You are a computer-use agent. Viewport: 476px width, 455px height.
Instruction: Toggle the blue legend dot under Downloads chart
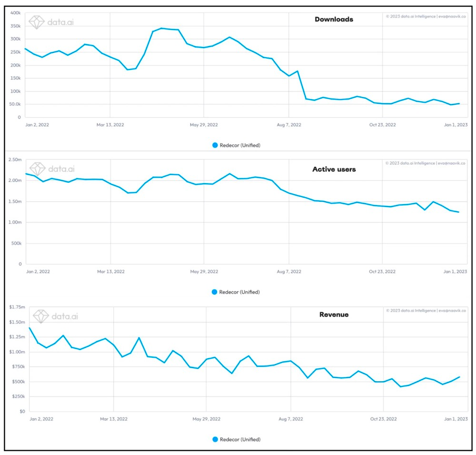point(215,145)
